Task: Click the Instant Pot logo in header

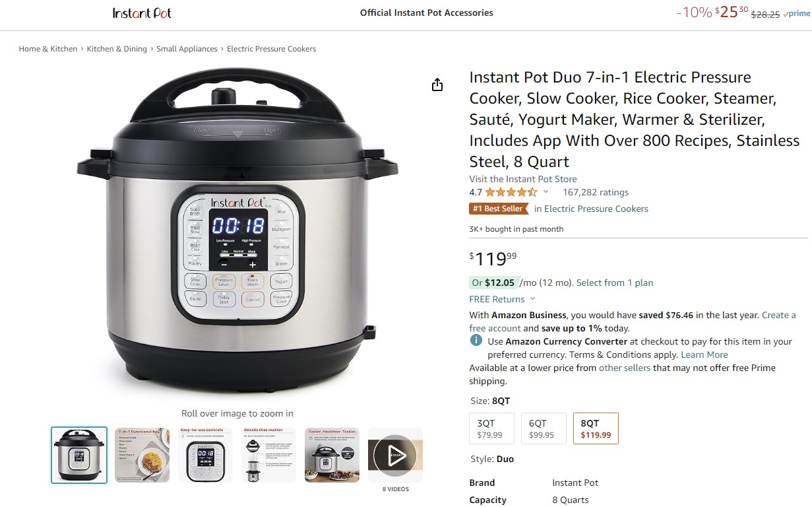Action: [142, 13]
